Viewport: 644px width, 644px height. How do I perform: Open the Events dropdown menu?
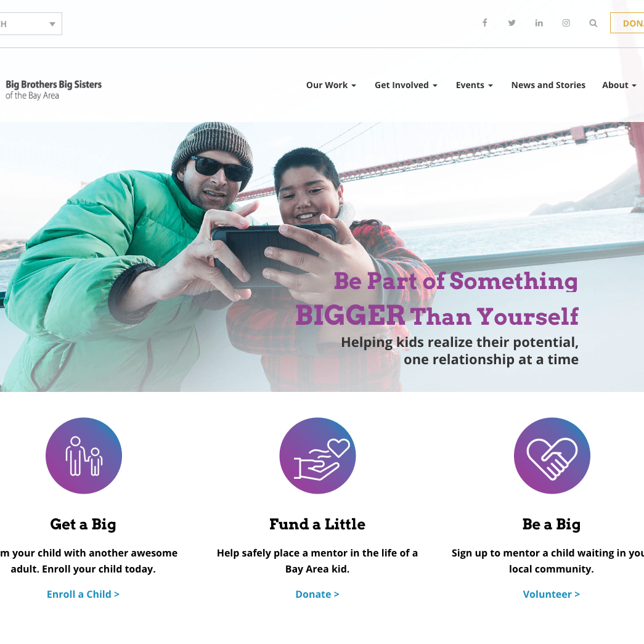474,85
